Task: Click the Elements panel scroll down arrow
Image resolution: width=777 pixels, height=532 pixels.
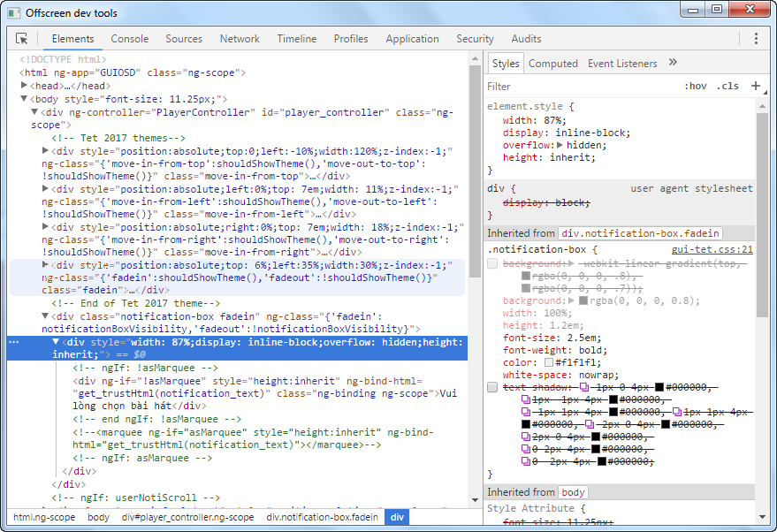Action: pos(476,500)
